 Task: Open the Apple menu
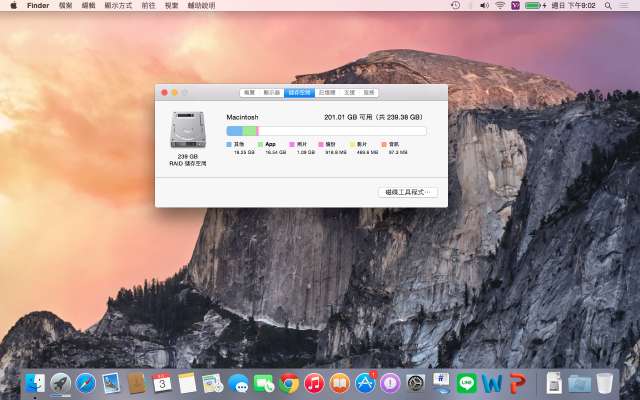13,5
